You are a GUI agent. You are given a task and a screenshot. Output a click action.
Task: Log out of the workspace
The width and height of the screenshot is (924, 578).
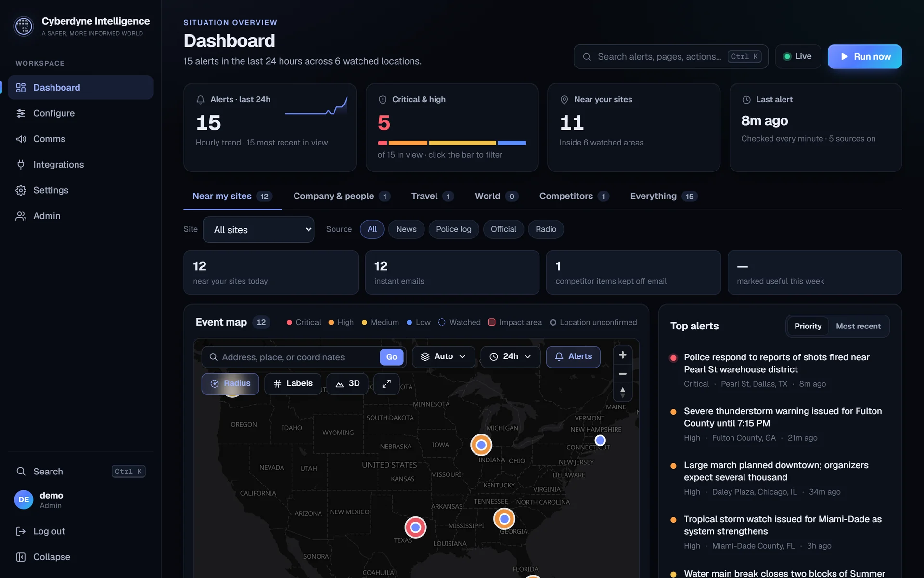tap(80, 531)
